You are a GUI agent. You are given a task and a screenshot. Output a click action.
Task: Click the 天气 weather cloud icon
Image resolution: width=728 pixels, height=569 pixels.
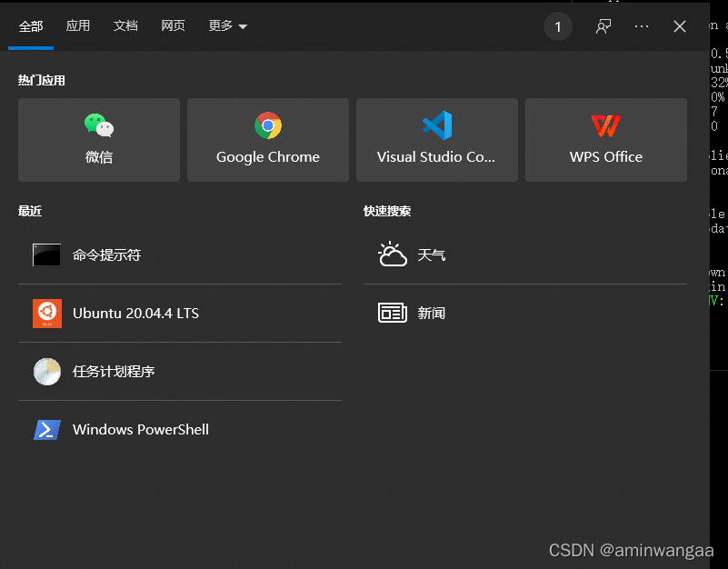[393, 255]
